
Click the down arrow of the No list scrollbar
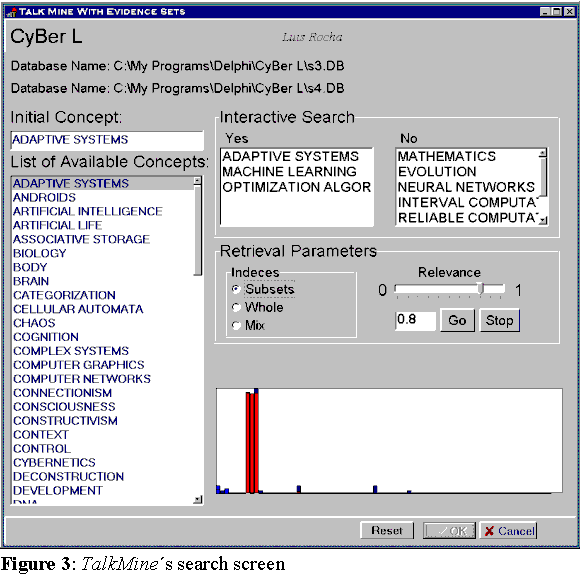coord(543,221)
